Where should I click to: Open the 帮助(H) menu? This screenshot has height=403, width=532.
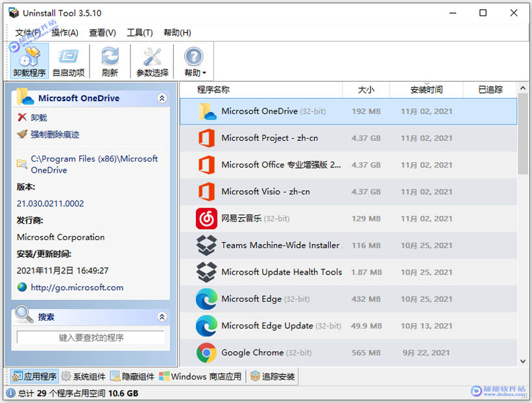tap(178, 32)
